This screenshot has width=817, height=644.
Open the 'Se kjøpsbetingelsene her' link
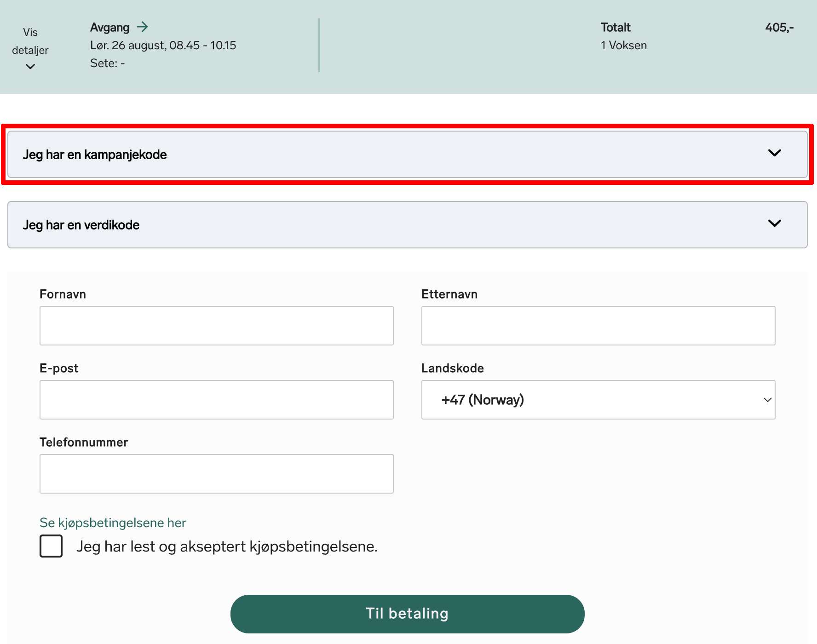click(113, 523)
